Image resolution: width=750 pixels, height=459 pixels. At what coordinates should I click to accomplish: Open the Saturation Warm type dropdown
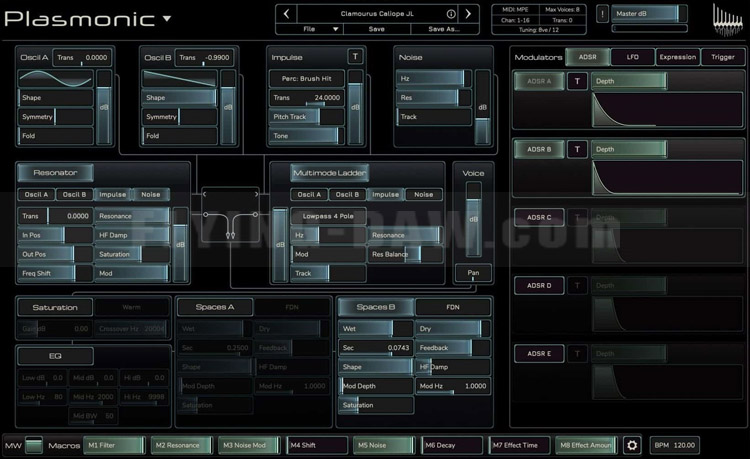point(132,307)
